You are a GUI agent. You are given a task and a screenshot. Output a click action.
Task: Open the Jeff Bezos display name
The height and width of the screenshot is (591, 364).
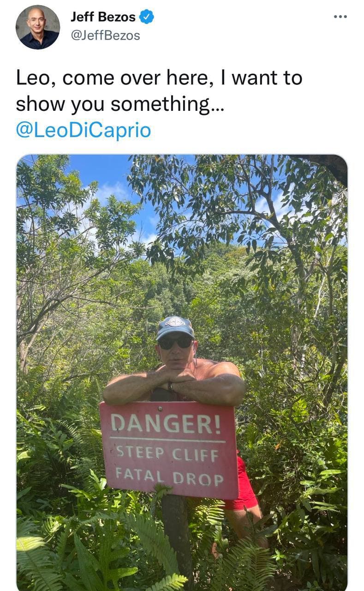[103, 18]
